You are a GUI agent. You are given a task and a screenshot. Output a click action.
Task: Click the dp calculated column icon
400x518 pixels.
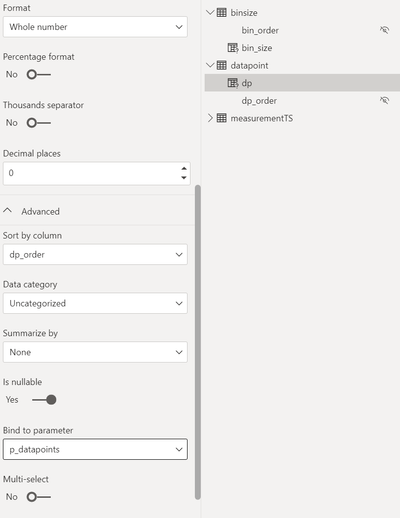(233, 83)
